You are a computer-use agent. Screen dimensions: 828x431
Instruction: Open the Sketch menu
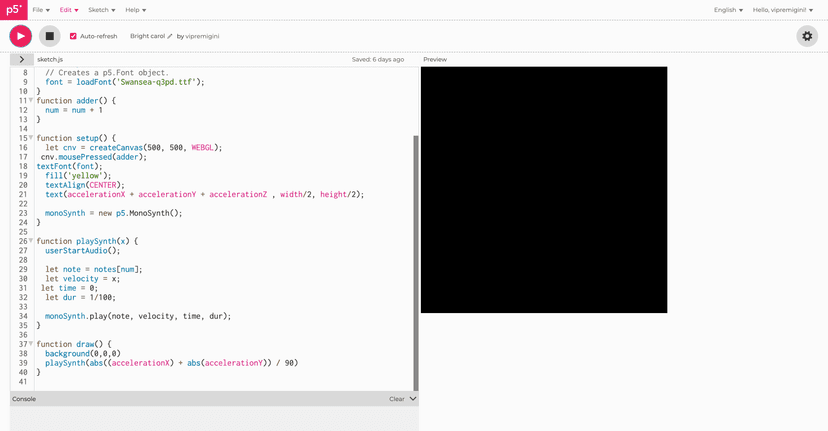pos(101,10)
